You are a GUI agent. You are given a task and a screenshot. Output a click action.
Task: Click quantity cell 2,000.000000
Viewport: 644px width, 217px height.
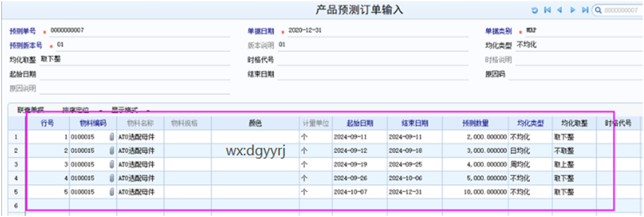click(476, 138)
